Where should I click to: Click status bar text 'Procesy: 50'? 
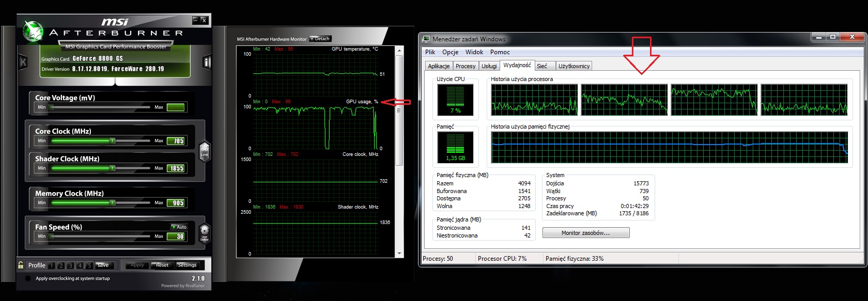(438, 259)
